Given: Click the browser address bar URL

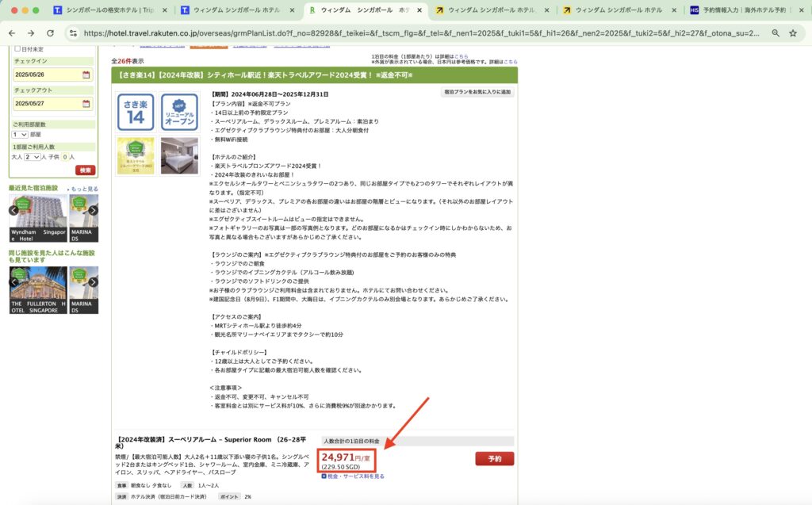Looking at the screenshot, I should pos(422,33).
